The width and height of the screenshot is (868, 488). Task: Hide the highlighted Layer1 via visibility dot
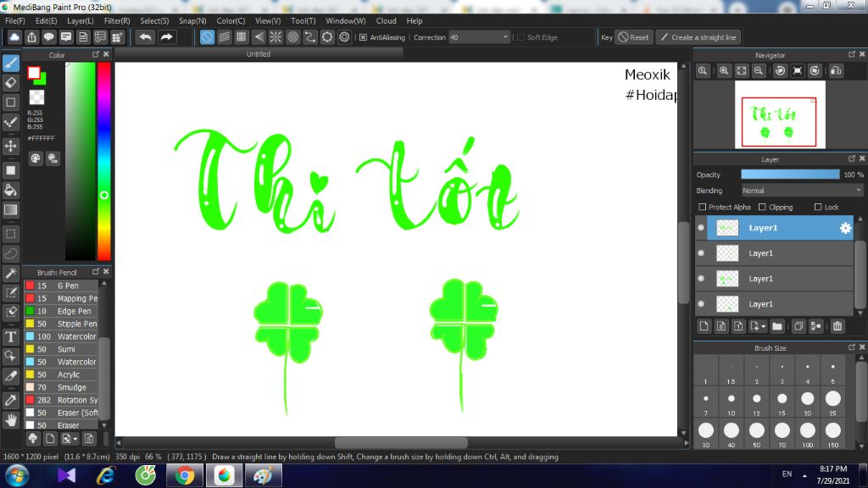point(701,228)
